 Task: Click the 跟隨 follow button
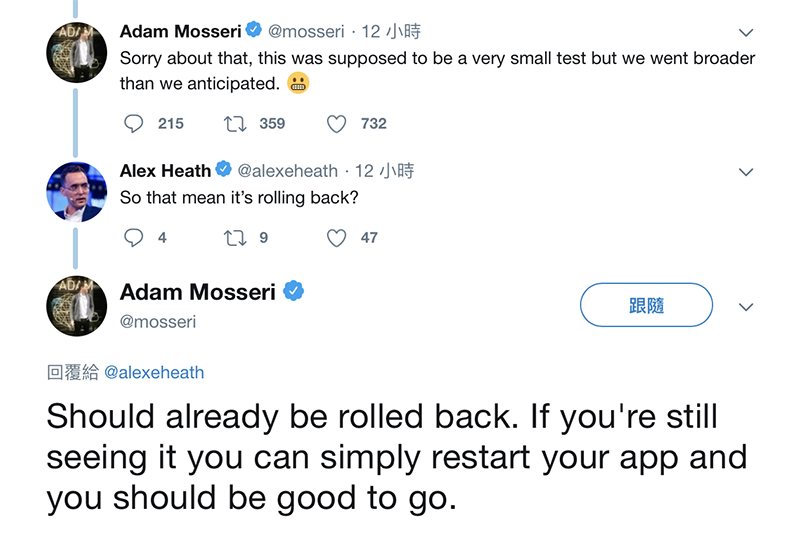[646, 305]
